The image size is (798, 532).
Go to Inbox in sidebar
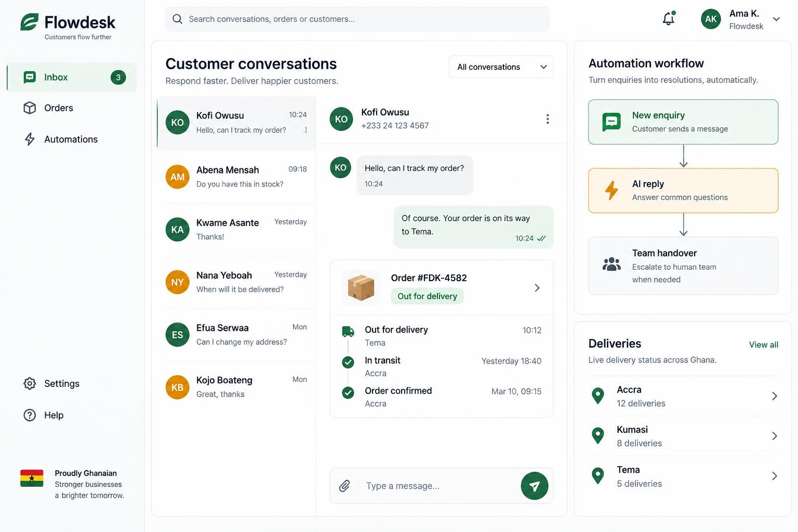pos(72,77)
